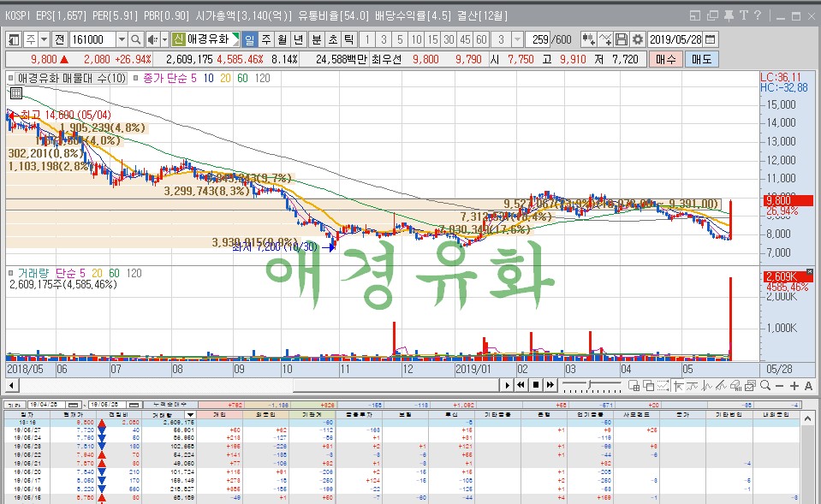Click the stock code input field 161000
This screenshot has width=821, height=504.
pos(92,39)
